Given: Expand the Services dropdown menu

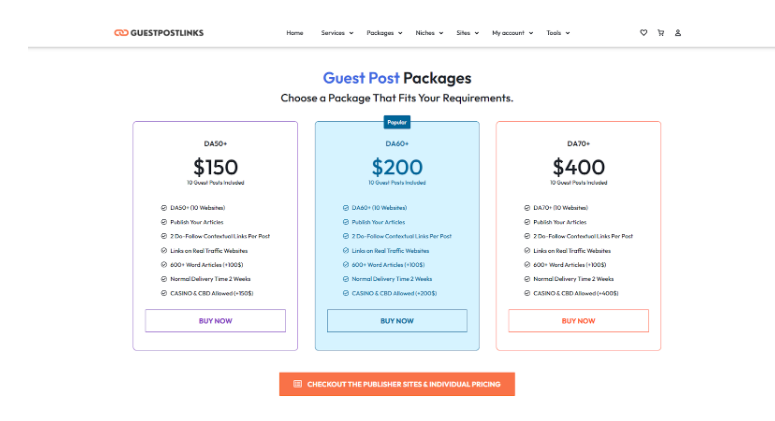Looking at the screenshot, I should pos(337,33).
